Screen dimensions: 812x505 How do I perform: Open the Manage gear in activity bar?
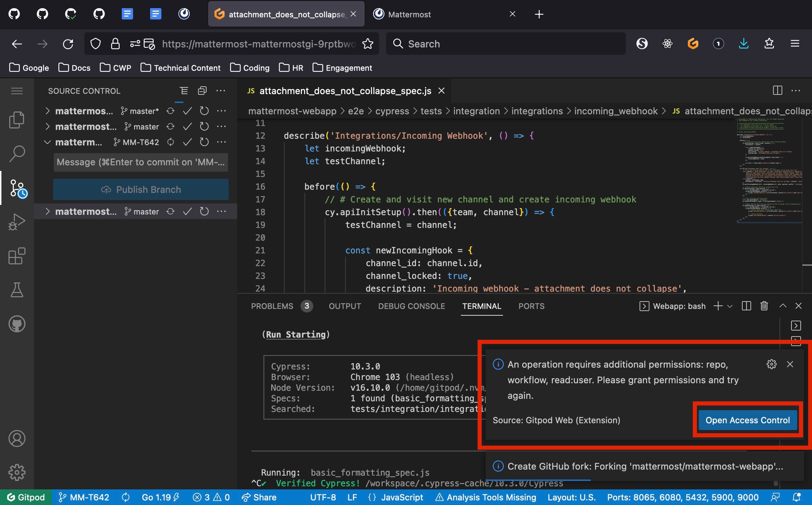click(17, 472)
